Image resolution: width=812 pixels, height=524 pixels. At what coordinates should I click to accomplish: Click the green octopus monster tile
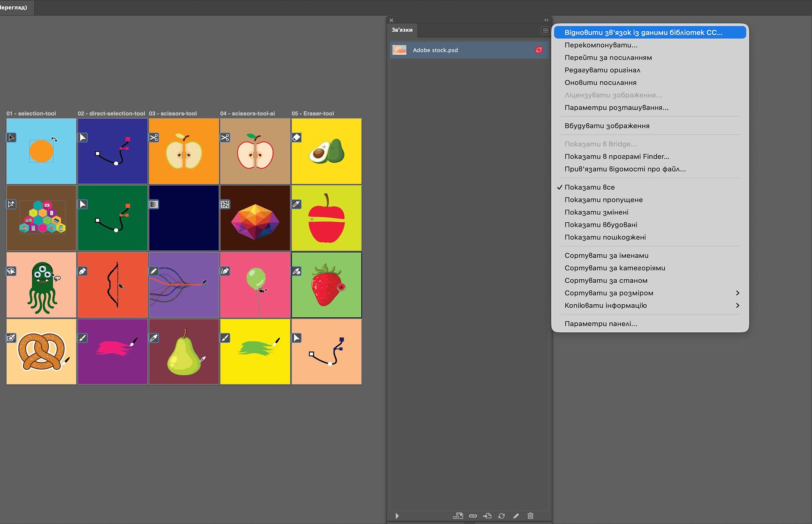click(41, 285)
